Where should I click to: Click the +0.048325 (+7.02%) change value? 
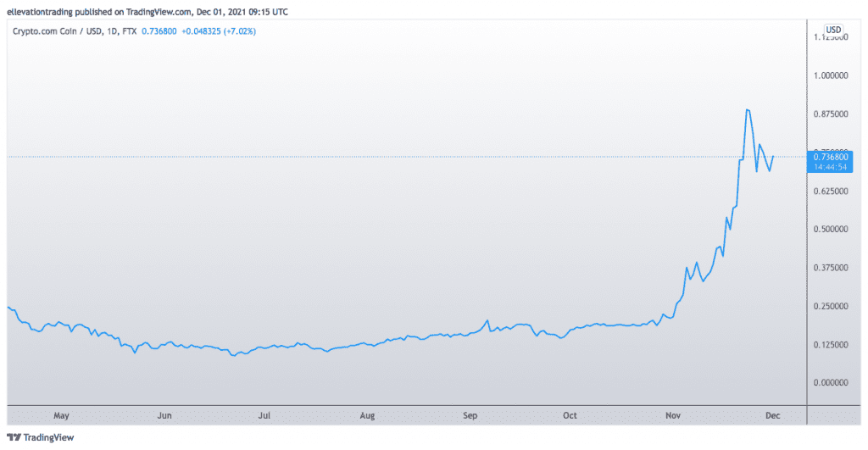219,31
